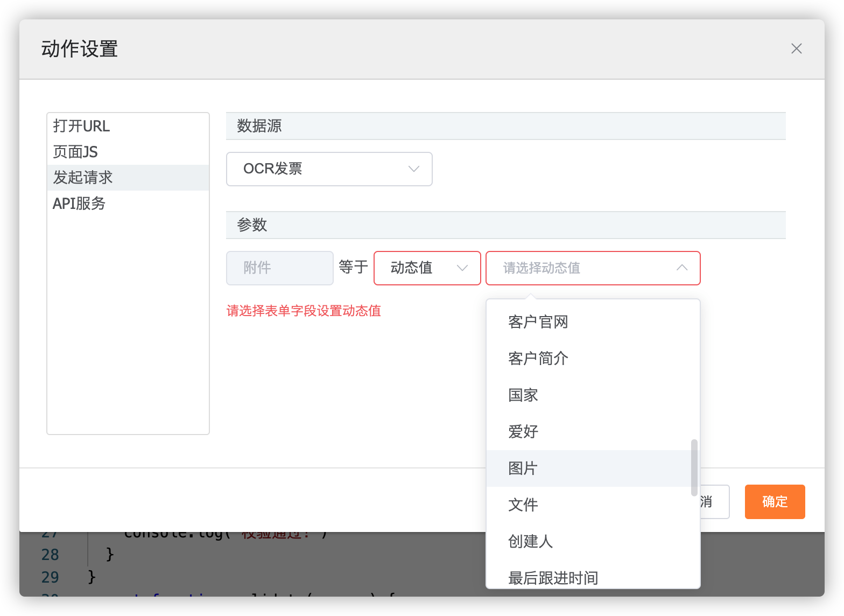Pick 国家 option in dropdown
The height and width of the screenshot is (616, 844).
tap(523, 395)
